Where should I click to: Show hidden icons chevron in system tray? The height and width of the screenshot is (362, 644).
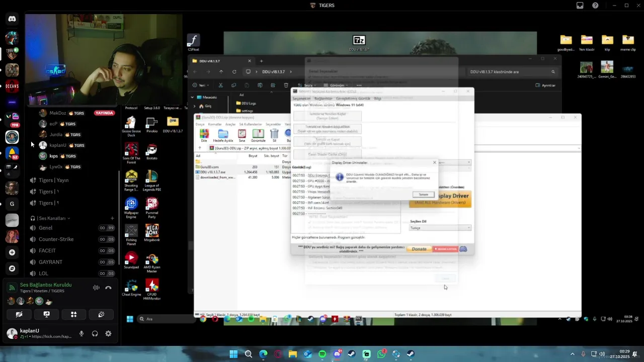(x=573, y=354)
